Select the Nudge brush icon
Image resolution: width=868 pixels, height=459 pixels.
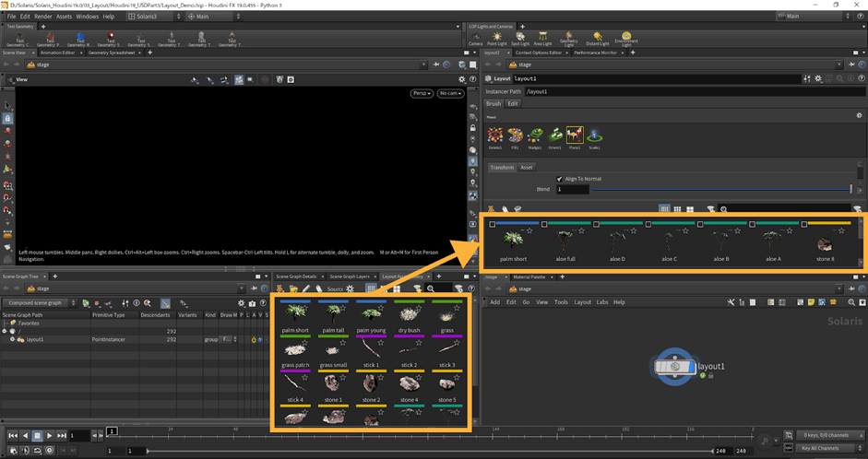[x=535, y=135]
